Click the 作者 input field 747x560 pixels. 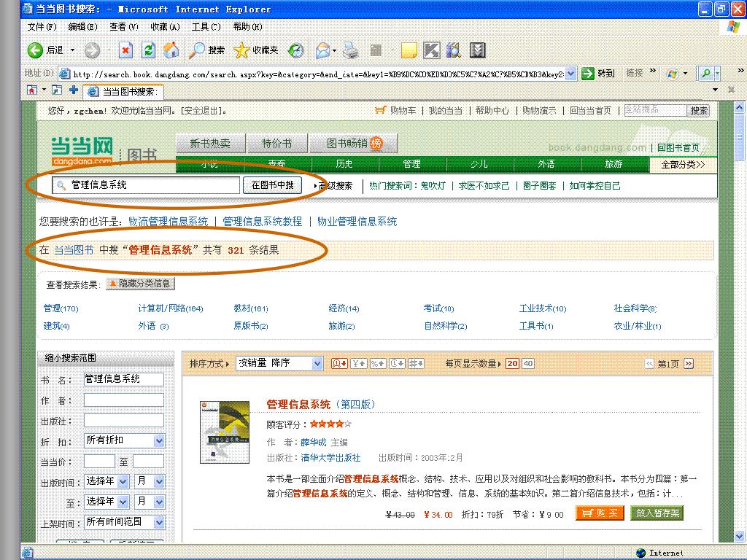(x=124, y=400)
